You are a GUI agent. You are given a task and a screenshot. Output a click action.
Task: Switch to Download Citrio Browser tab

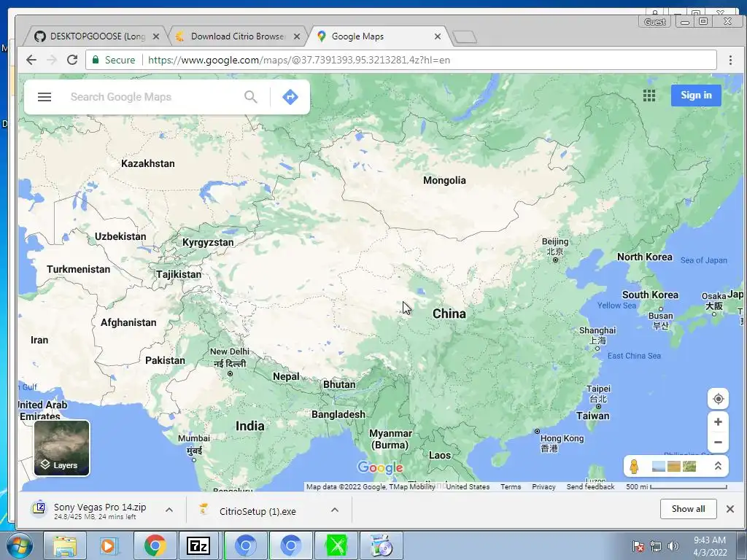coord(238,36)
